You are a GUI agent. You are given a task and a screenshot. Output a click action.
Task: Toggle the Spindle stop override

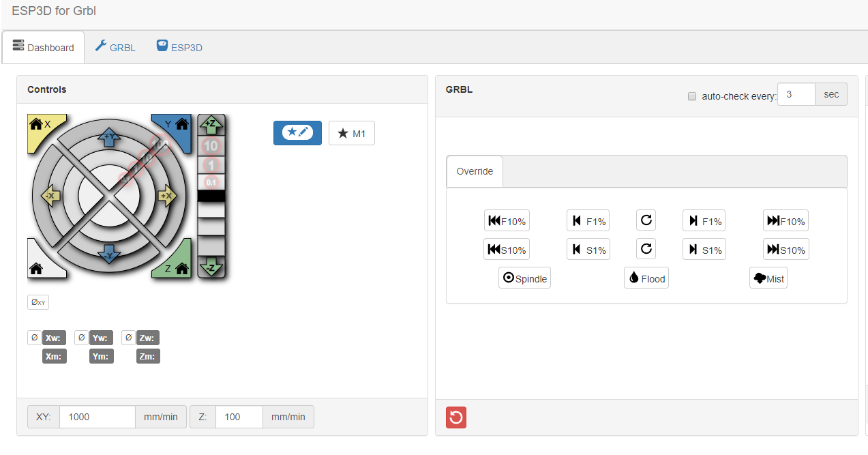click(524, 278)
